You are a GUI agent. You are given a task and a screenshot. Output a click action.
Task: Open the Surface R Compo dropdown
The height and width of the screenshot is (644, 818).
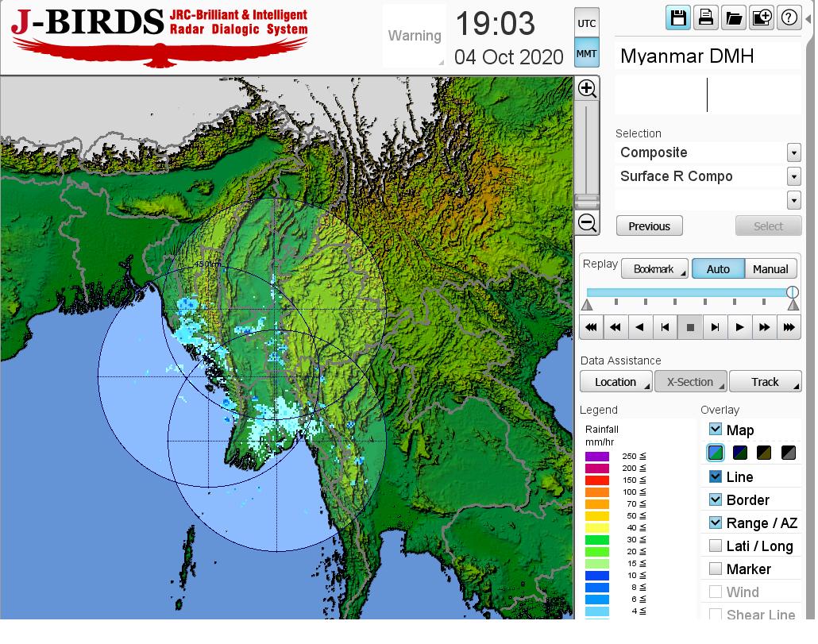[793, 176]
